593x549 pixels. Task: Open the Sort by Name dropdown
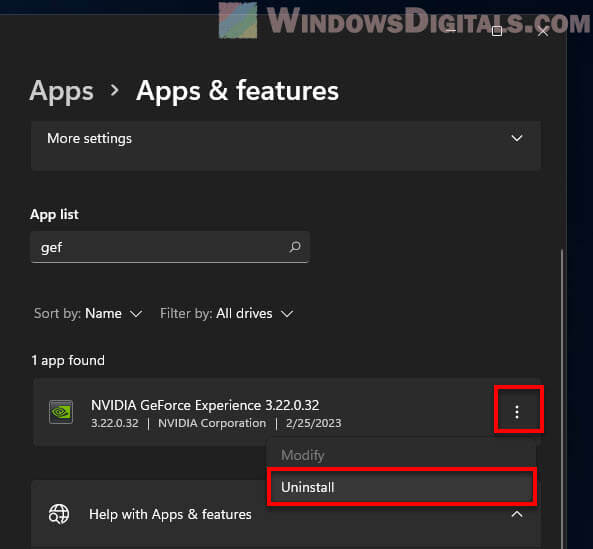point(88,313)
